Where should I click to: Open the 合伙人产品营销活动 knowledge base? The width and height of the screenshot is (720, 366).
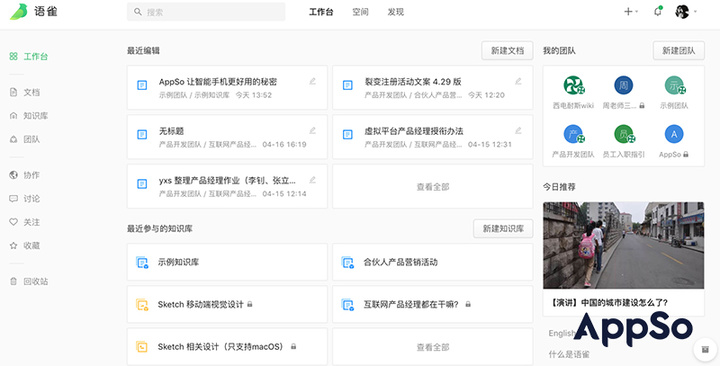click(433, 262)
